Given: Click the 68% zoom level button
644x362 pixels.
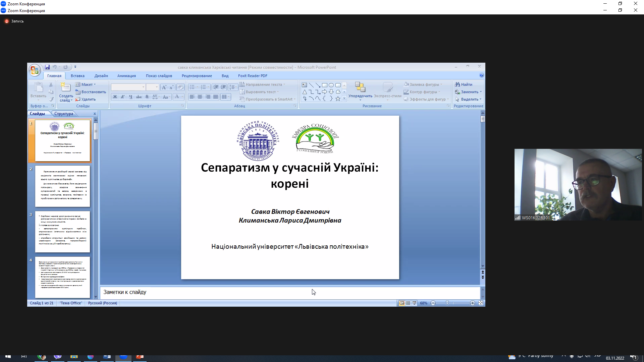Looking at the screenshot, I should (x=424, y=303).
